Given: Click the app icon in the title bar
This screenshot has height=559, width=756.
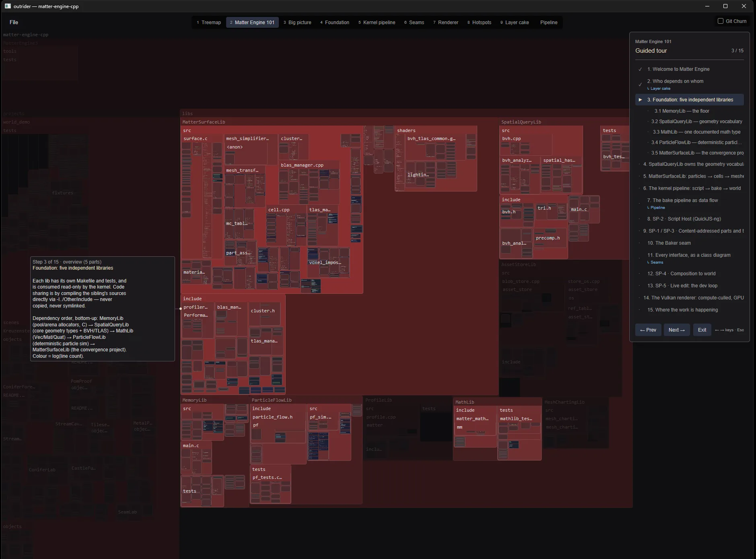Looking at the screenshot, I should coord(8,6).
